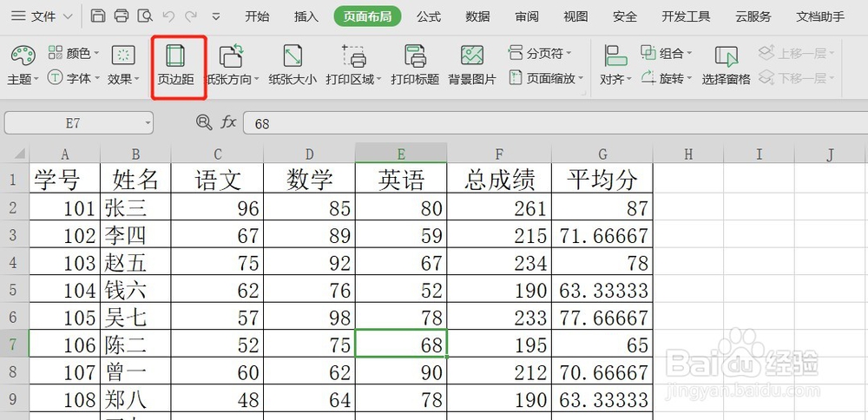868x420 pixels.
Task: Click the print icon in quick toolbar
Action: [x=122, y=16]
